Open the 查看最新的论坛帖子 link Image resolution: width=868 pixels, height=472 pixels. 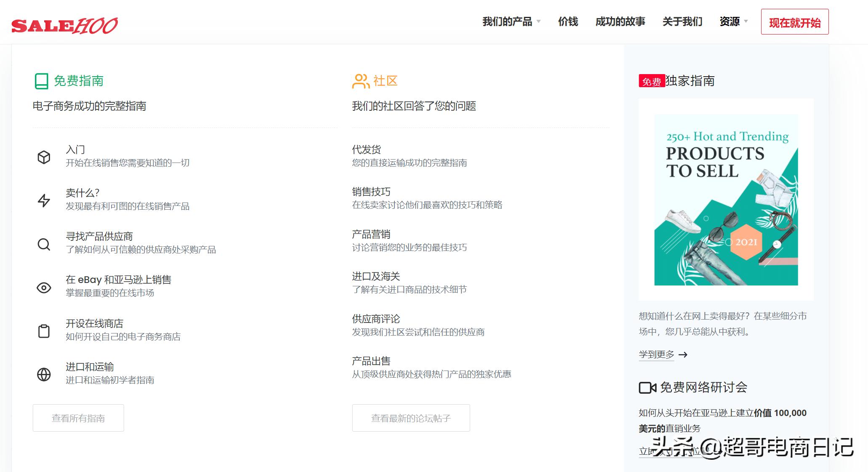tap(410, 418)
